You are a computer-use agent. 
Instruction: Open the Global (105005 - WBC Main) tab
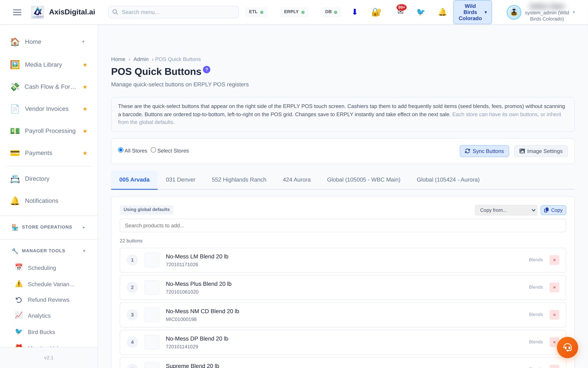click(364, 180)
